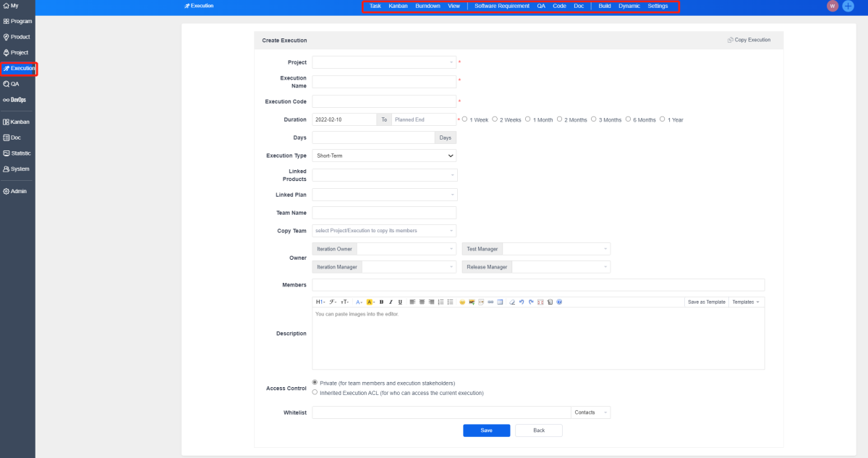
Task: Expand the Linked Products dropdown
Action: tap(384, 175)
